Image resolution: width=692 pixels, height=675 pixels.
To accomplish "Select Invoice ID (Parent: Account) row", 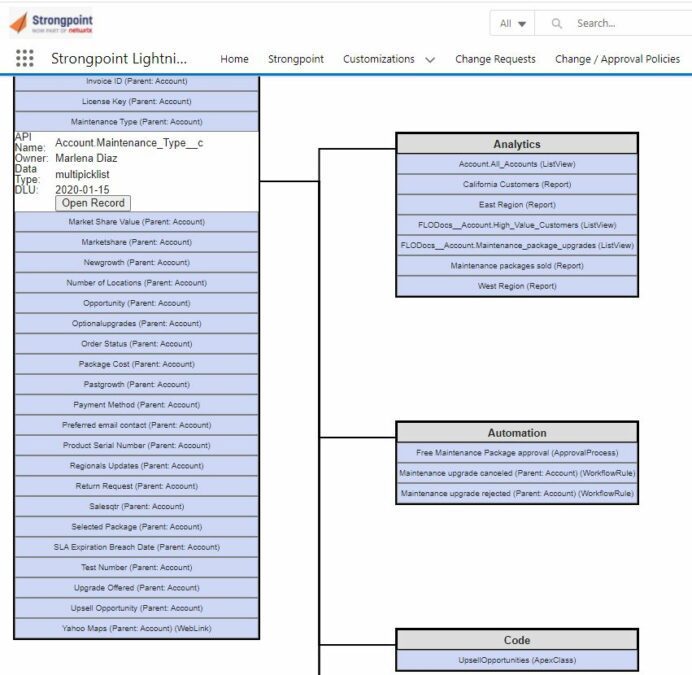I will coord(137,82).
